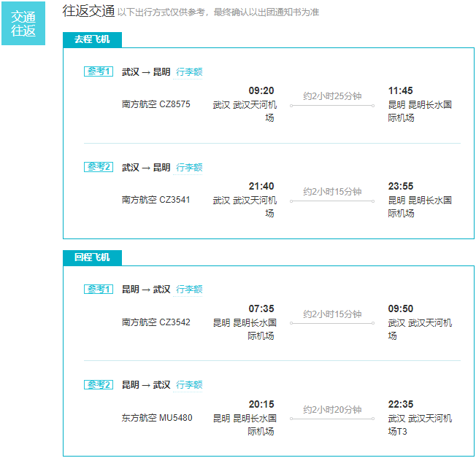Click arrival time 09:50
476x458 pixels.
[401, 308]
